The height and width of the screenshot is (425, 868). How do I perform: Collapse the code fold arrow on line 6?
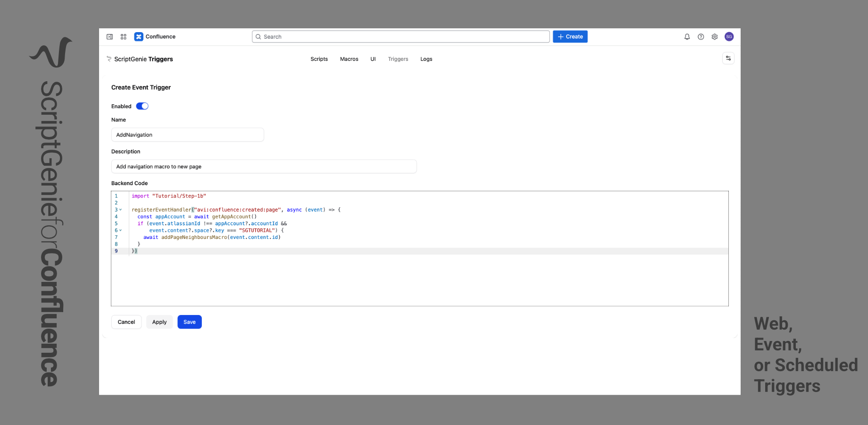pyautogui.click(x=121, y=230)
